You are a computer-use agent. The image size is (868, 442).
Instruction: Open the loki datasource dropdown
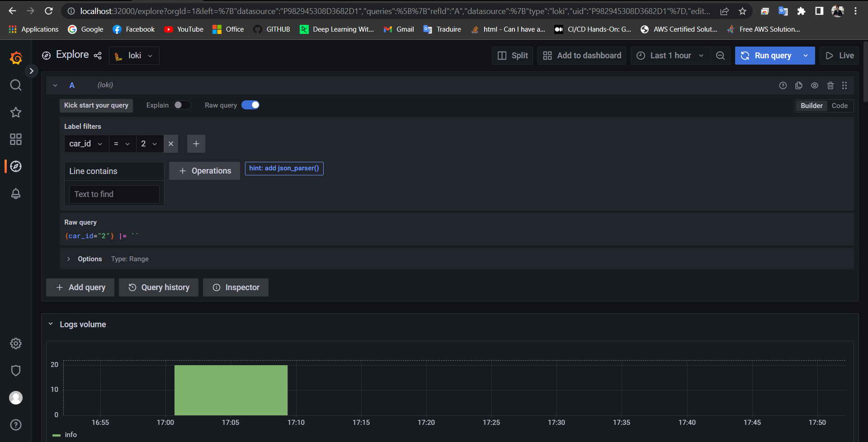[134, 55]
